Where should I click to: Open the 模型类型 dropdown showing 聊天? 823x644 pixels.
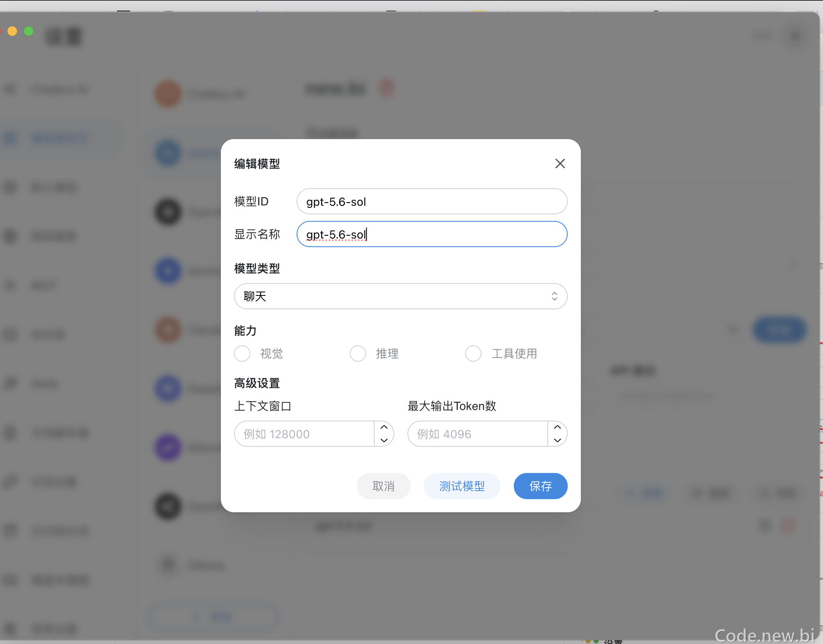tap(400, 296)
